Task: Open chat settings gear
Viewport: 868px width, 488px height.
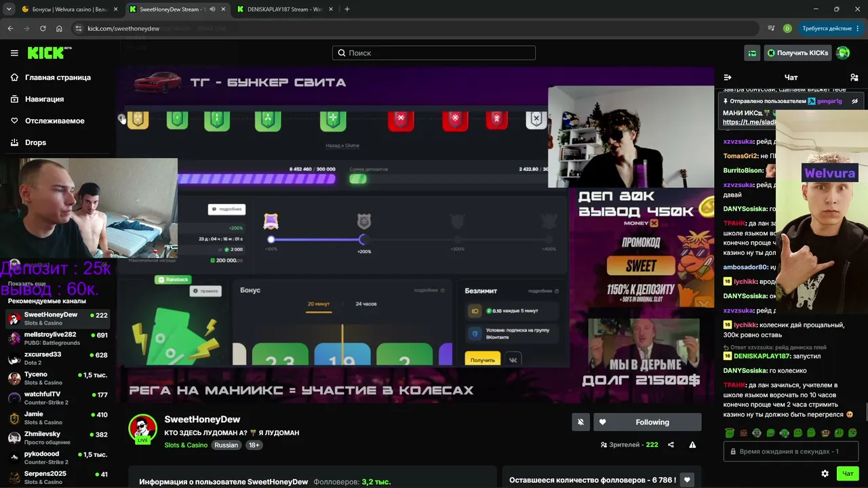Action: (825, 474)
